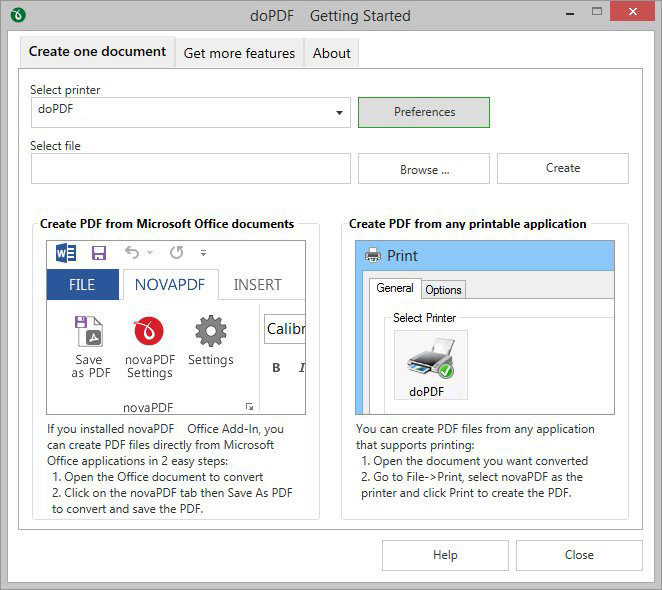Click the redo circular arrow icon
The height and width of the screenshot is (590, 662).
(x=176, y=253)
